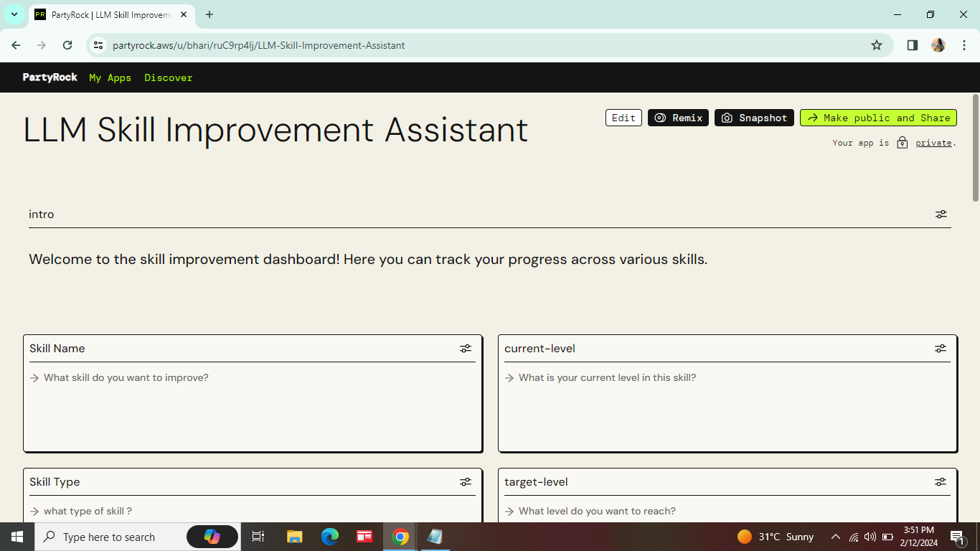Open Chrome profile avatar
This screenshot has width=980, height=551.
[938, 45]
